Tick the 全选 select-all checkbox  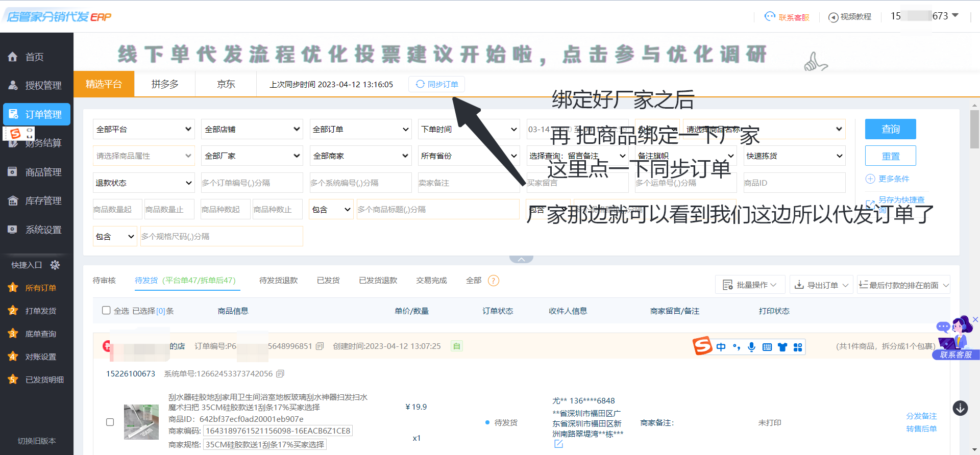point(106,311)
